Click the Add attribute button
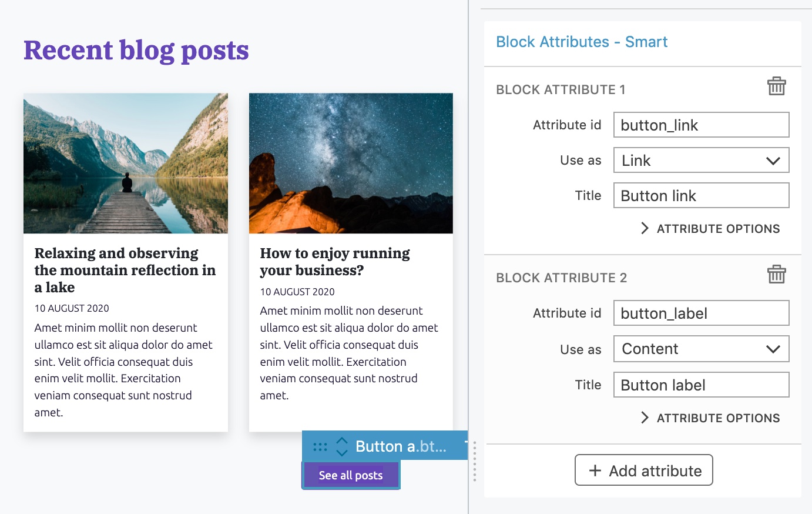The image size is (812, 514). click(643, 470)
